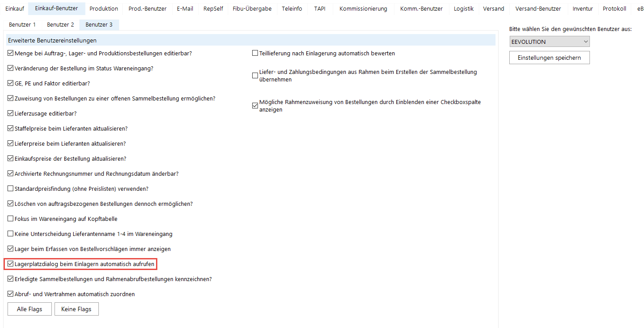This screenshot has height=328, width=644.
Task: Enable Liefer- und Zahlungsbedingungen aus Rahmen übernehmen
Action: tap(255, 76)
